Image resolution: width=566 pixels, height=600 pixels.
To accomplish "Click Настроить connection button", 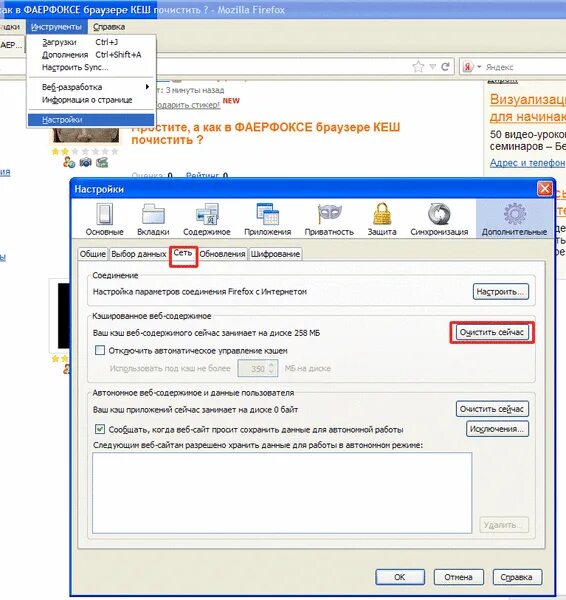I will pyautogui.click(x=501, y=292).
